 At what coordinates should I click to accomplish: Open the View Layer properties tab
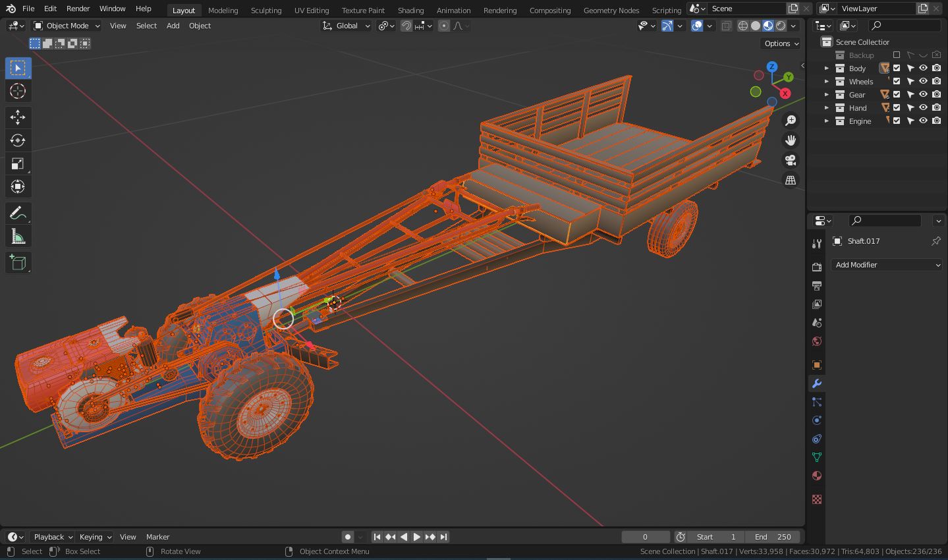(x=817, y=304)
